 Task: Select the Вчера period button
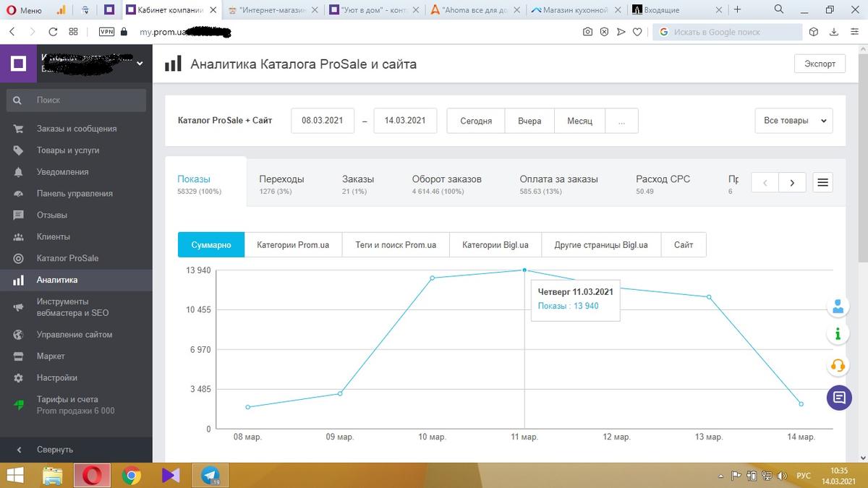[x=529, y=121]
